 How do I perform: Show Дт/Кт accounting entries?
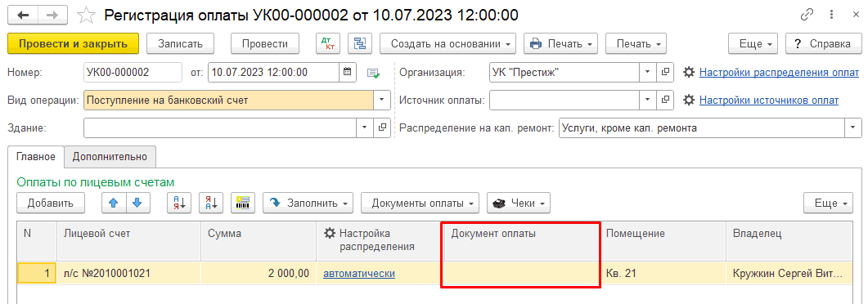click(328, 43)
